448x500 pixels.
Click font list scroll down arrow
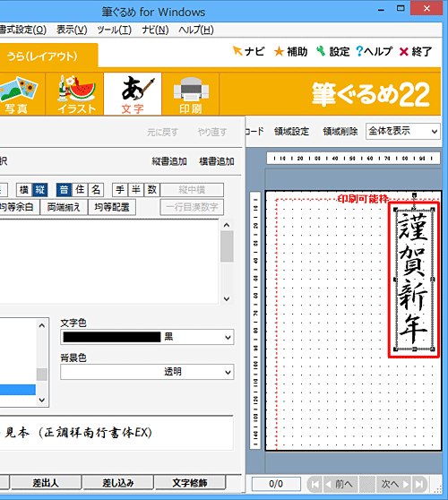coord(42,400)
